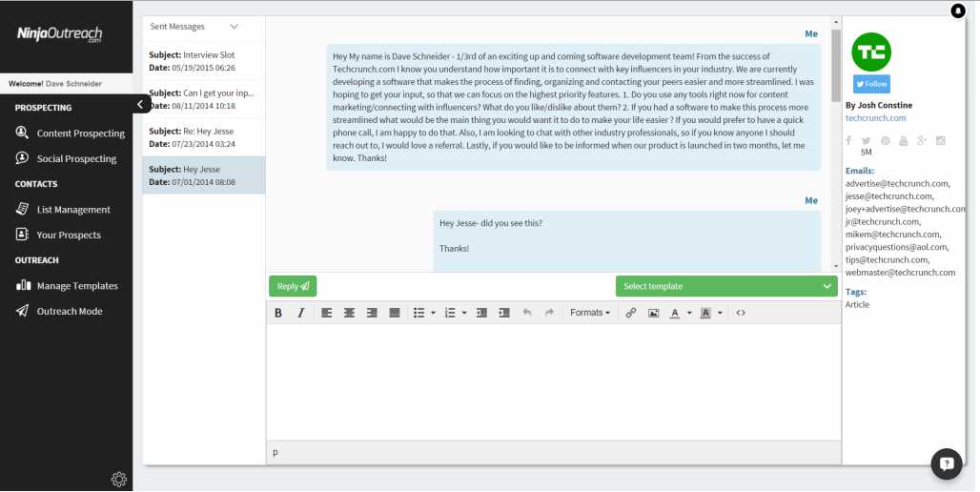980x492 pixels.
Task: Justify the reply text
Action: (395, 313)
